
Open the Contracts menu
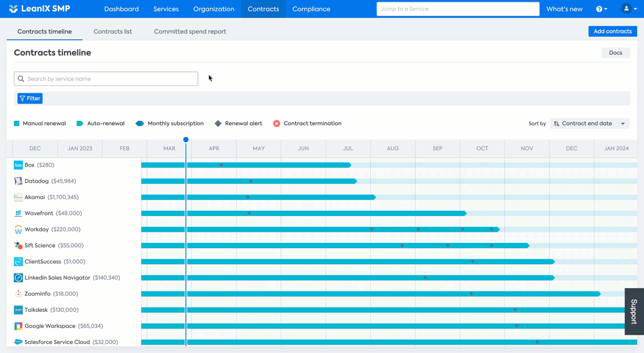click(x=263, y=9)
